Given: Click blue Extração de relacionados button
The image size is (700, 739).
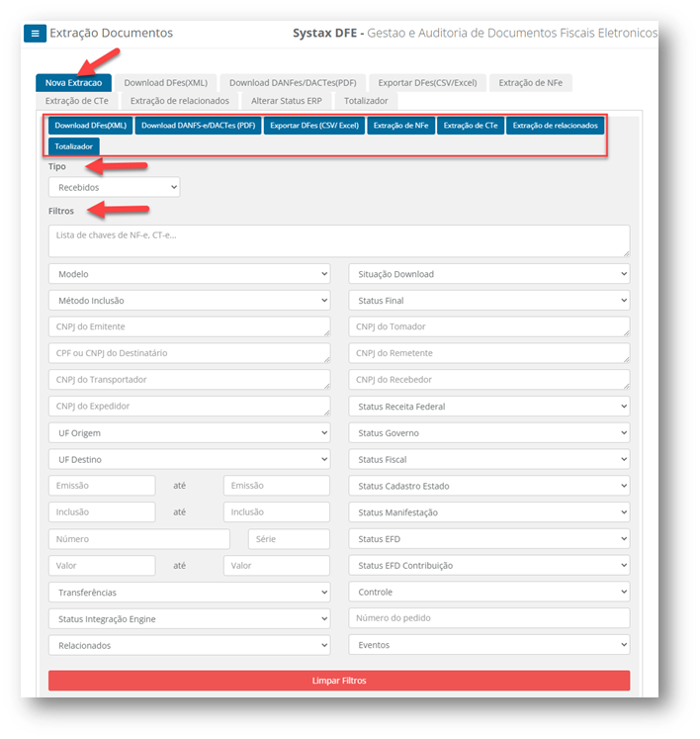Looking at the screenshot, I should coord(555,126).
